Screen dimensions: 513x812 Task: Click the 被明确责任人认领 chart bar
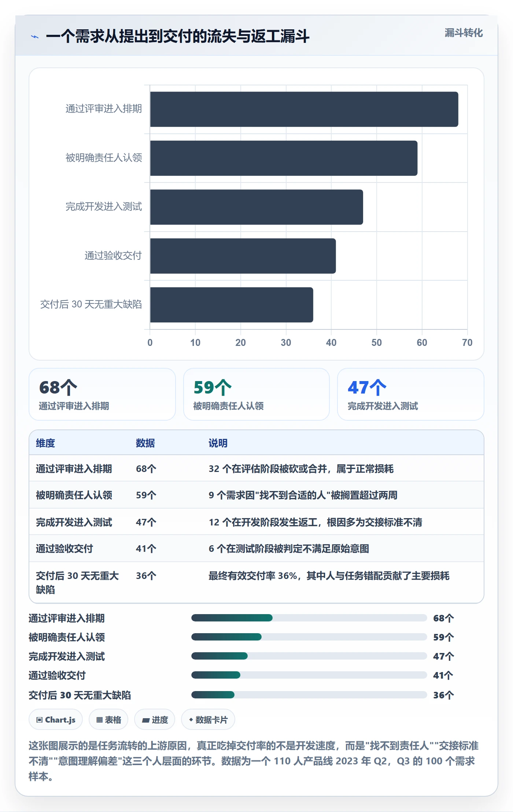(x=284, y=158)
